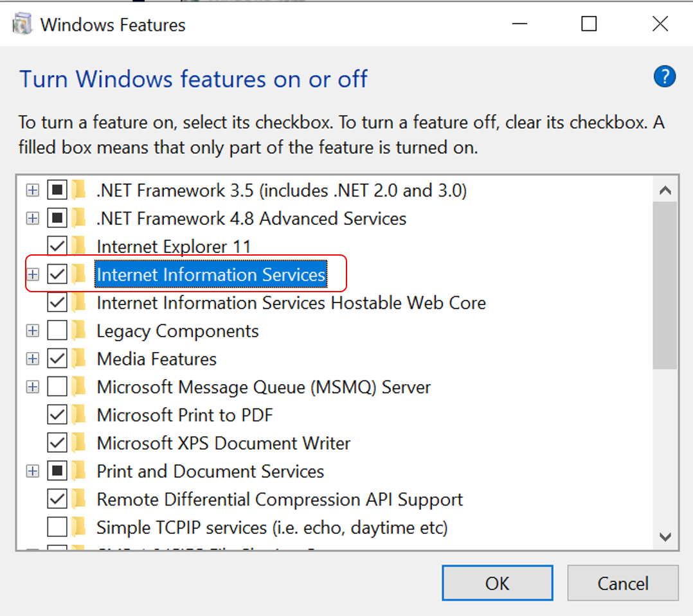693x616 pixels.
Task: Click the feature list scrollbar thumb
Action: 665,283
